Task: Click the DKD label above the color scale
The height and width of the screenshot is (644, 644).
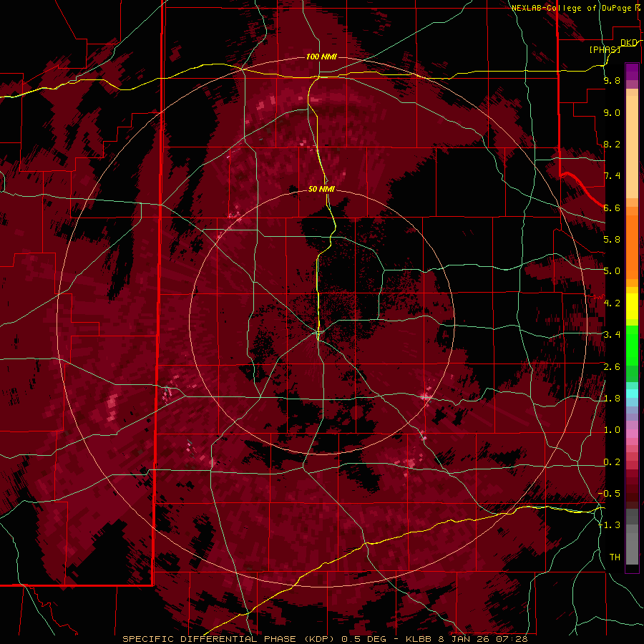Action: tap(629, 42)
